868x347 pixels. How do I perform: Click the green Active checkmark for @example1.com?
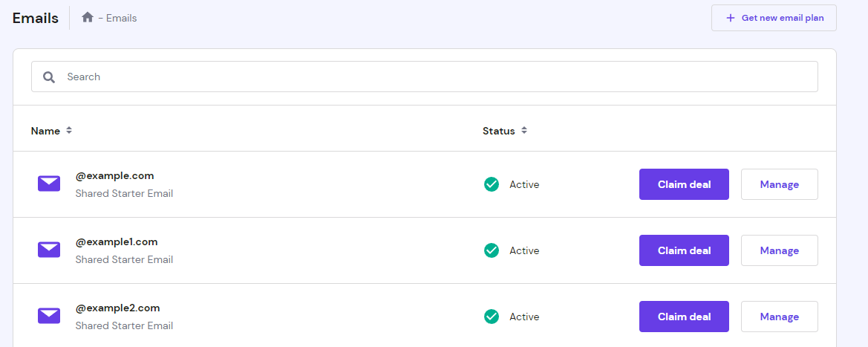(x=491, y=250)
